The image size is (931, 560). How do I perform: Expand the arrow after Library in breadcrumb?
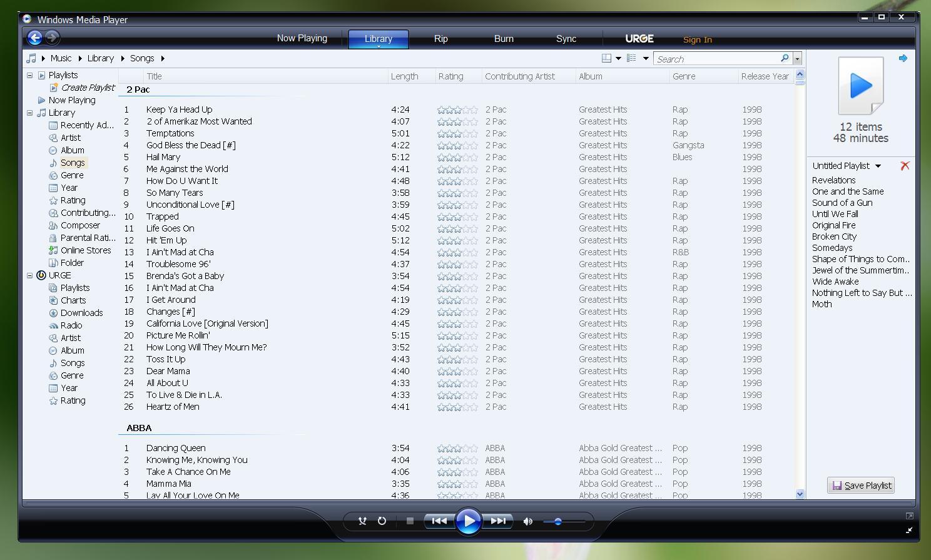coord(123,58)
